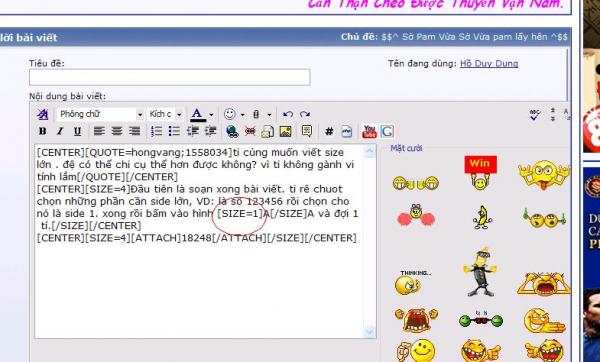Click the Tiêu đề title input field
This screenshot has width=600, height=362.
(x=170, y=77)
